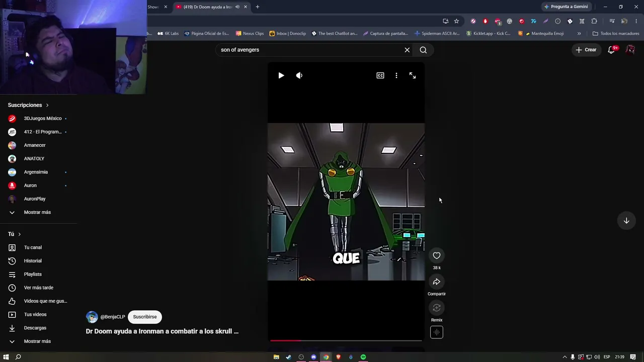Switch to the Dr Doom YouTube tab
The width and height of the screenshot is (644, 362).
point(207,7)
